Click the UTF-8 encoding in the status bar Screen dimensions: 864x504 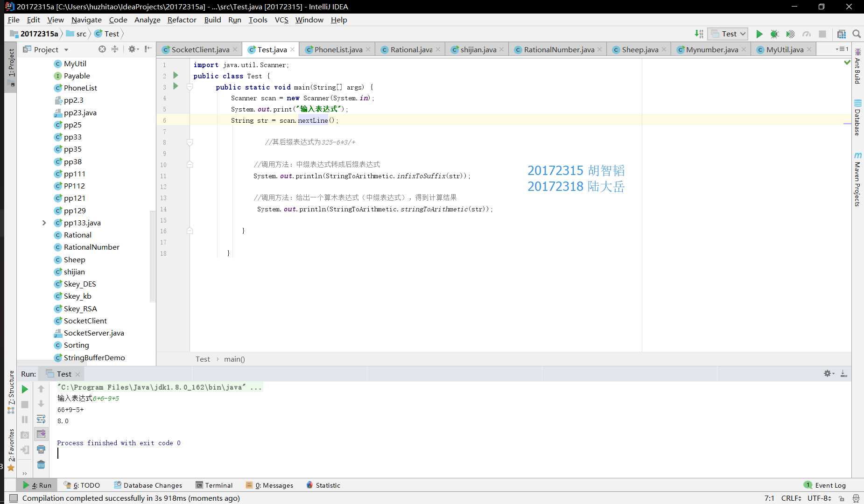click(x=819, y=498)
